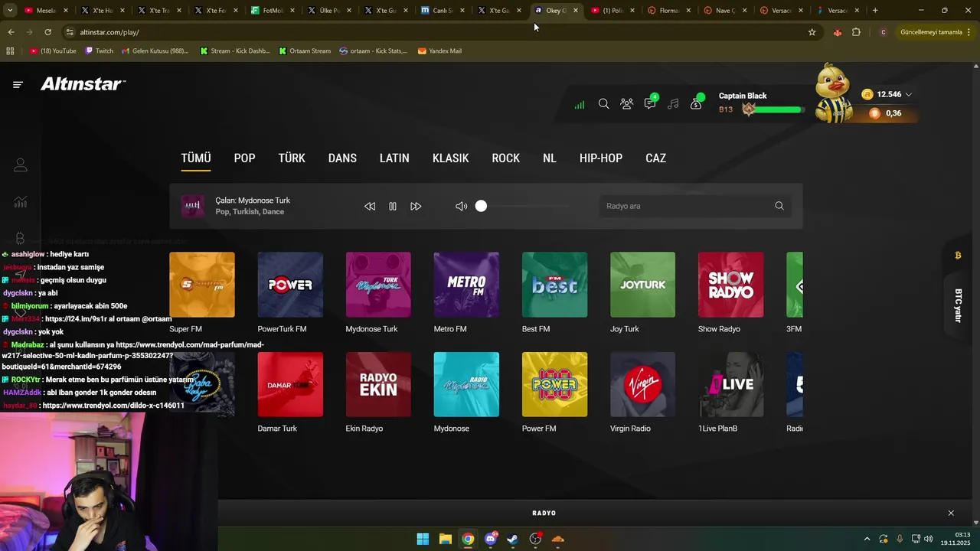Select the DANS genre tab

click(342, 158)
